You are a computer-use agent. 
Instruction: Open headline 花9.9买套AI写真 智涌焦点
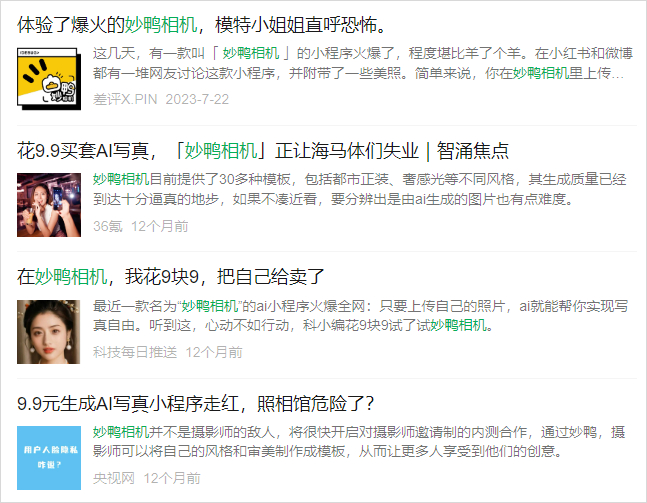(263, 151)
